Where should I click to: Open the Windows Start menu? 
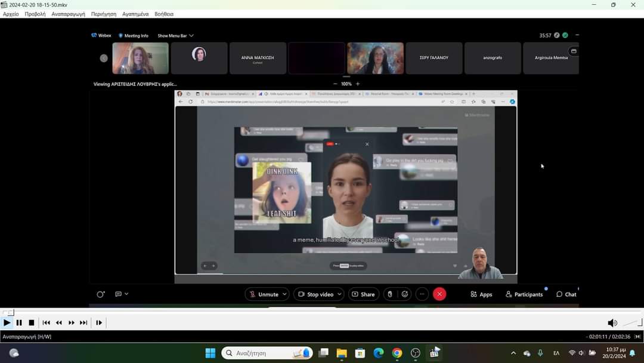[210, 353]
